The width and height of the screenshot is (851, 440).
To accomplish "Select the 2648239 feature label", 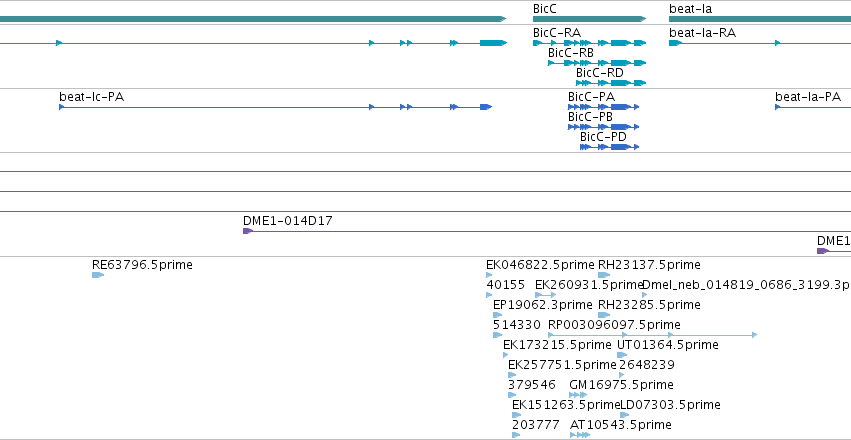I will [647, 365].
